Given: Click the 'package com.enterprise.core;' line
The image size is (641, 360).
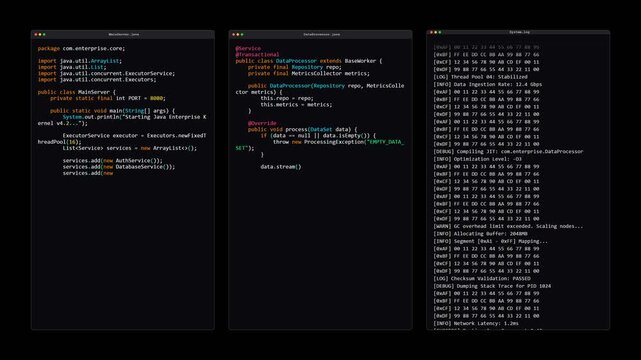Looking at the screenshot, I should 81,48.
